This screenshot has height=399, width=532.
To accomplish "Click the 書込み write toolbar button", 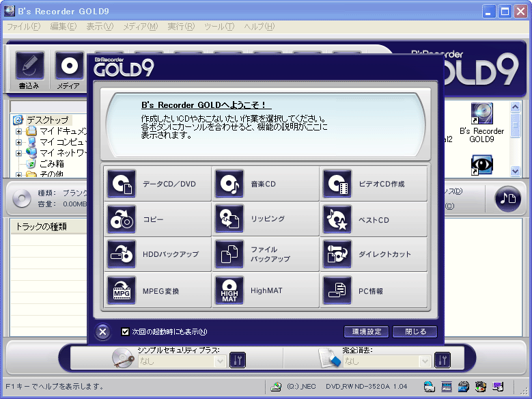I will point(29,70).
